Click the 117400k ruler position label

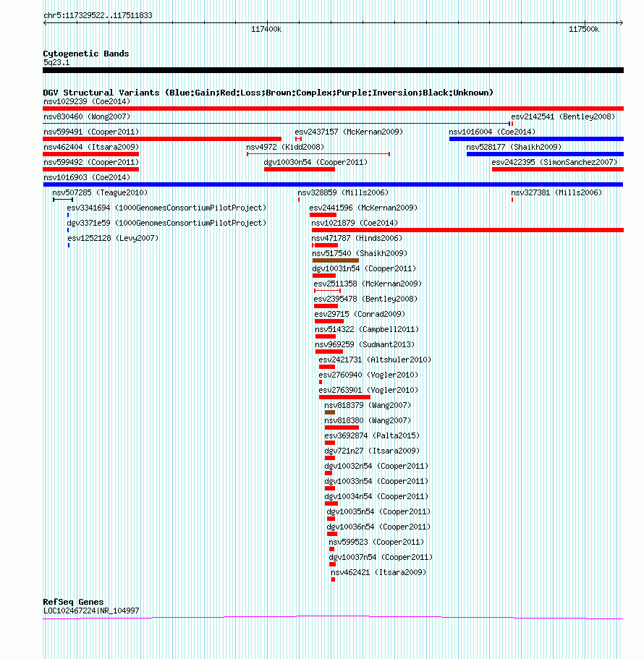coord(266,29)
